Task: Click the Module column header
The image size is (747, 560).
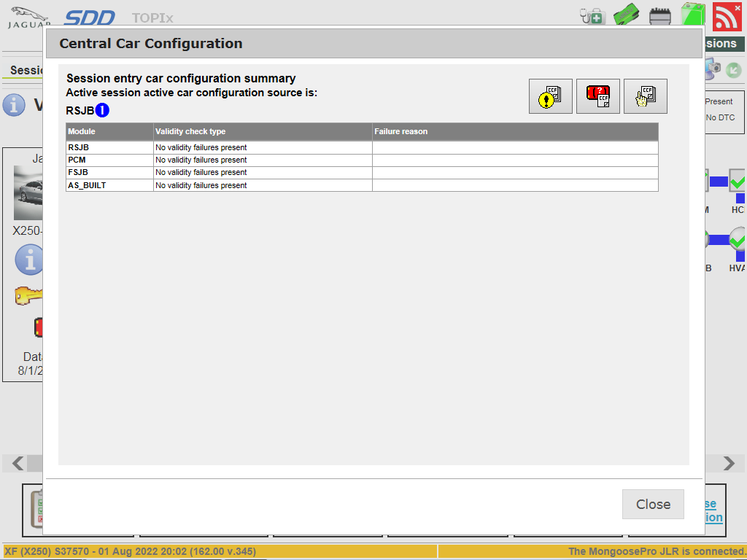Action: (109, 131)
